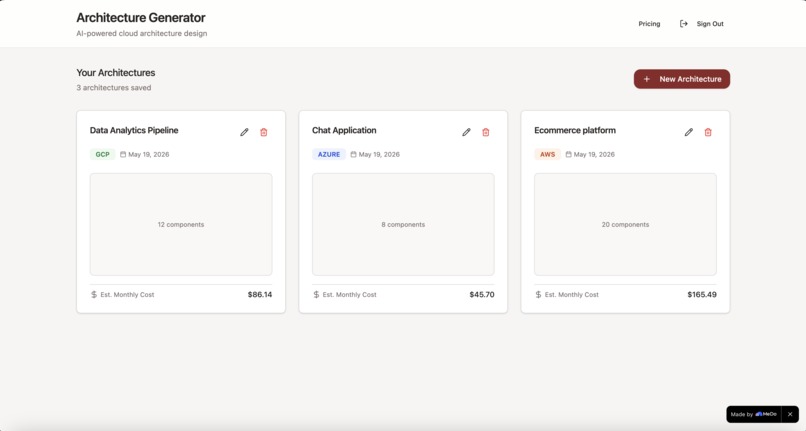The width and height of the screenshot is (806, 431).
Task: Click the AWS provider badge
Action: 547,154
